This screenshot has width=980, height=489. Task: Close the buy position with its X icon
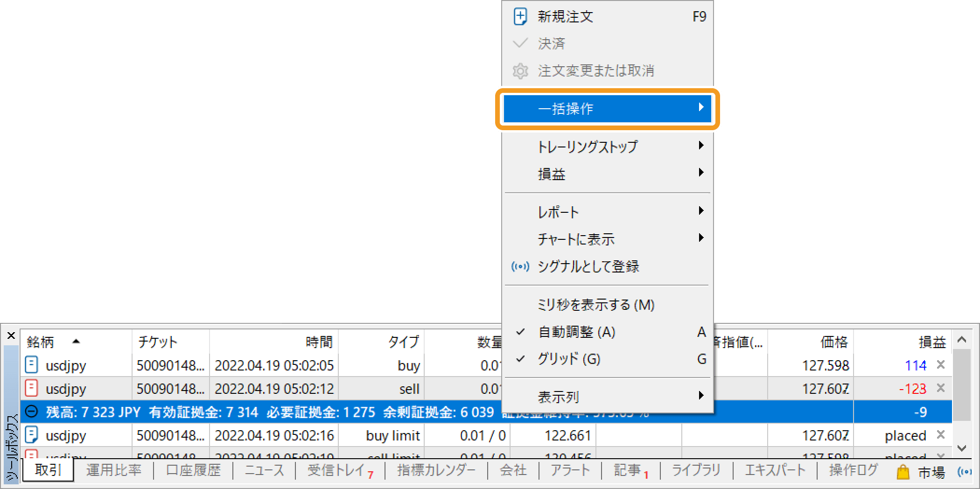(x=941, y=364)
